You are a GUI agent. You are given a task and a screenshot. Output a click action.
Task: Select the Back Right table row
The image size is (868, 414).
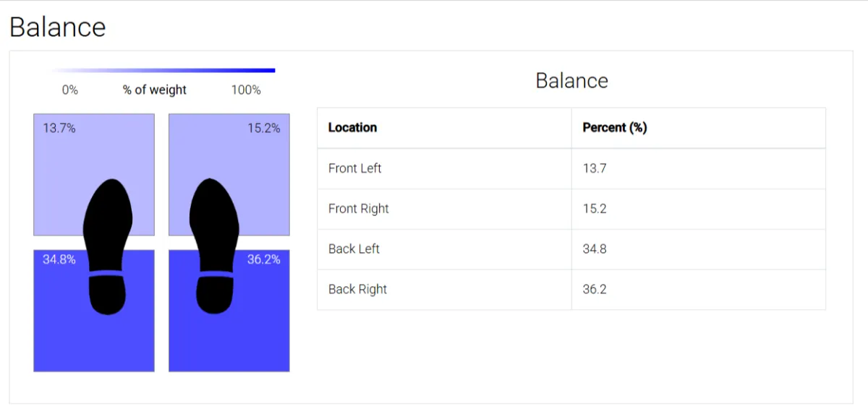click(571, 290)
